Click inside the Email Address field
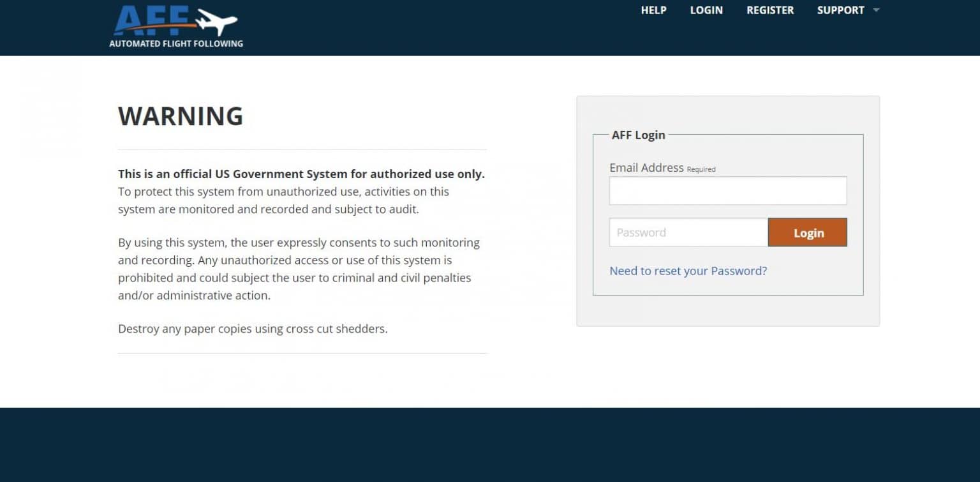Viewport: 980px width, 482px height. [x=727, y=190]
